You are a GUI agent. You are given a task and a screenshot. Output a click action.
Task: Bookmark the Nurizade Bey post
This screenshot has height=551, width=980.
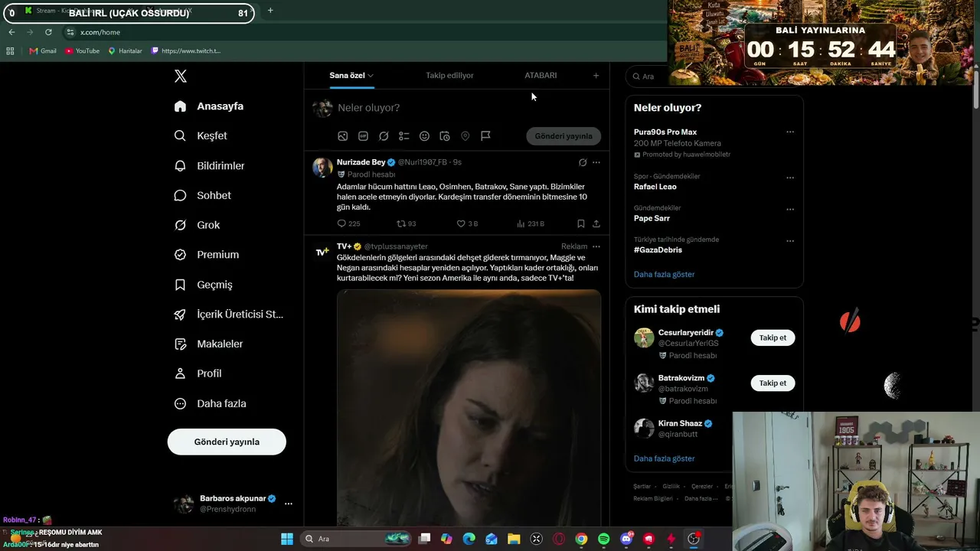(x=581, y=223)
